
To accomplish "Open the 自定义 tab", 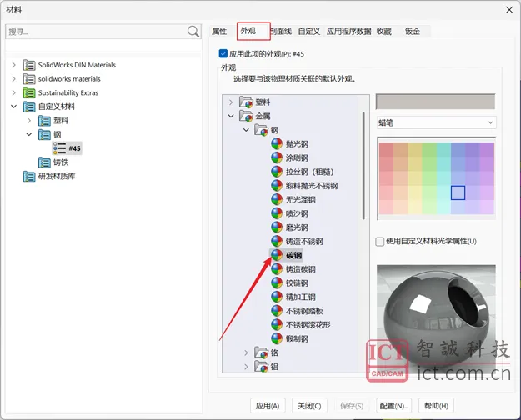I will click(x=308, y=32).
